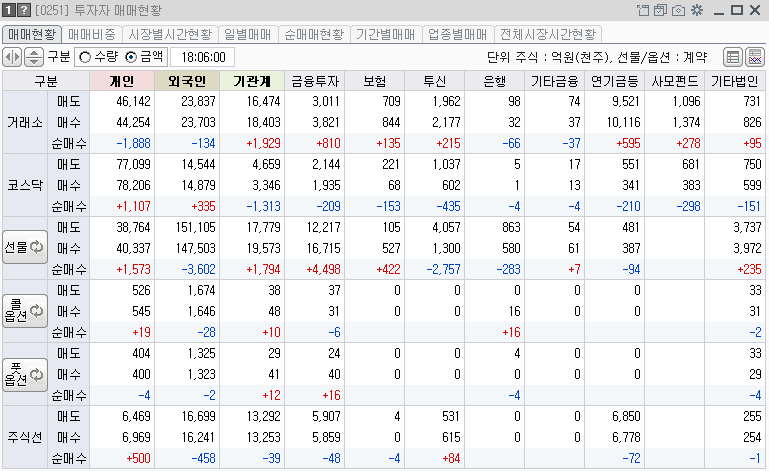
Task: Click the 풋옵션 금융투자 net value +16
Action: click(332, 395)
